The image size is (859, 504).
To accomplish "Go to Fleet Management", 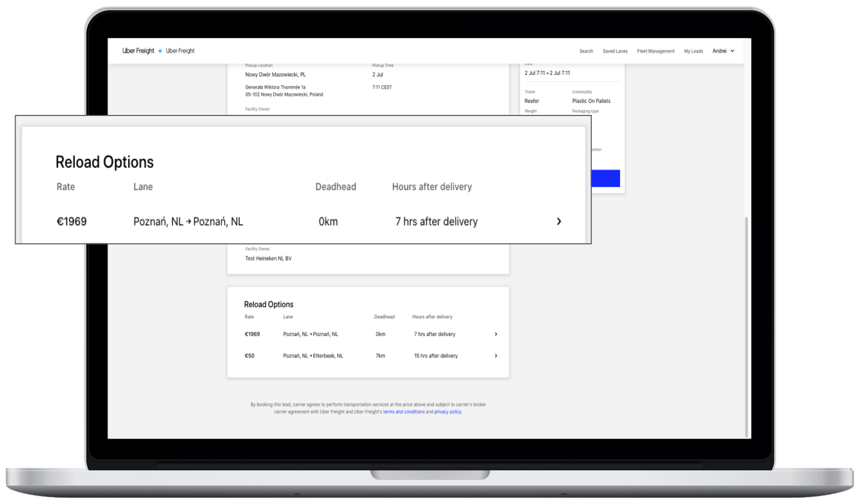I will (655, 51).
